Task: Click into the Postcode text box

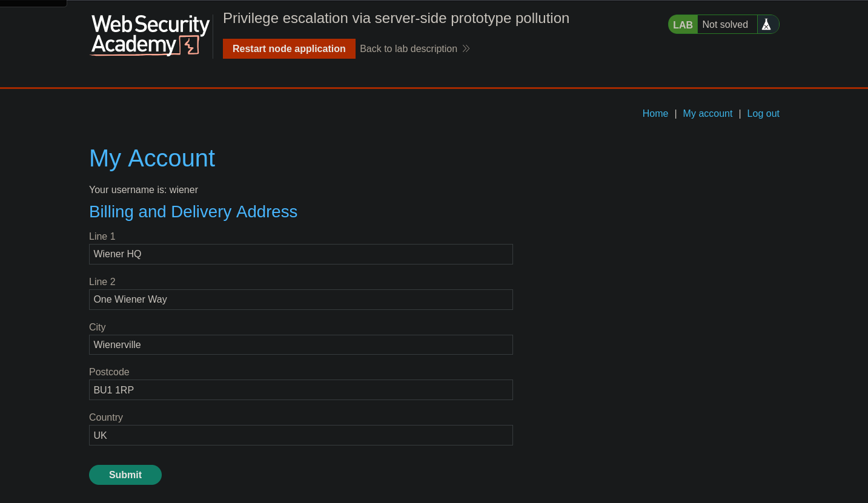Action: (300, 390)
